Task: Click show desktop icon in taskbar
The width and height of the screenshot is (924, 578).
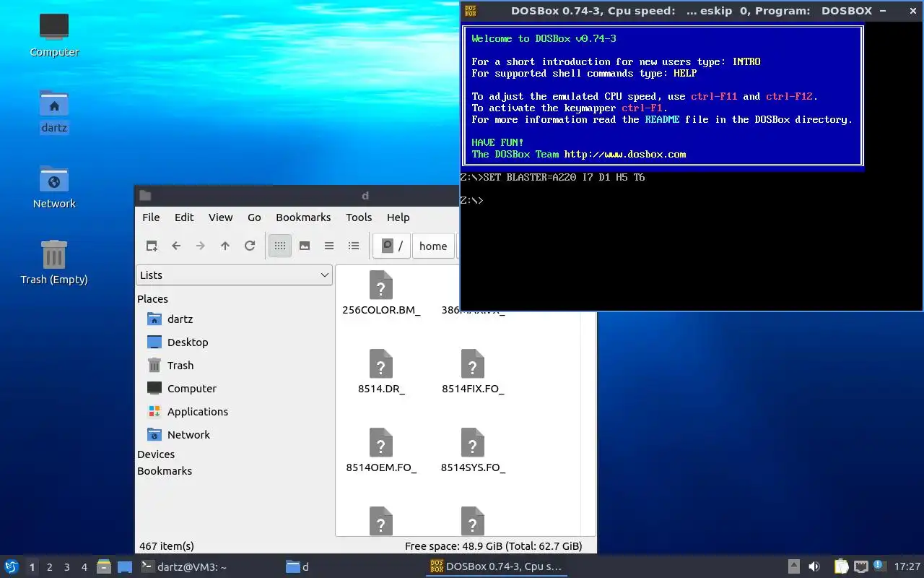Action: pos(125,566)
